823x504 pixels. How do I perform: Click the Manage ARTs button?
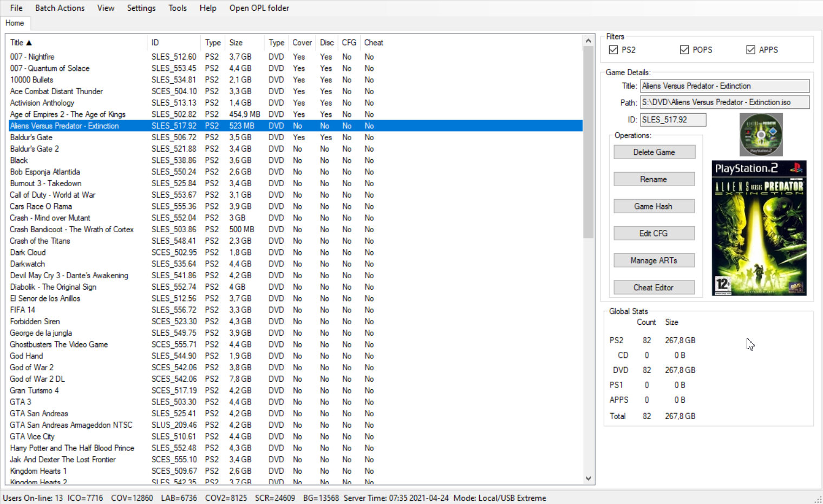click(654, 260)
